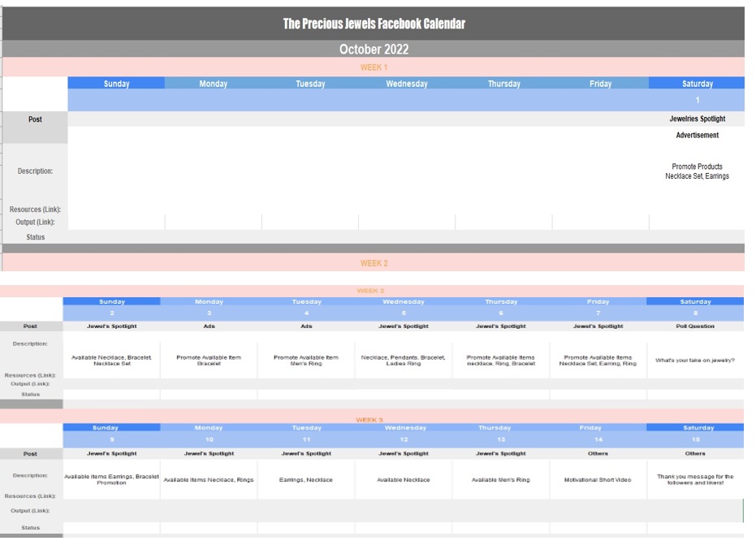Select the Saturday header under WEEK 1
The width and height of the screenshot is (756, 545).
click(697, 84)
